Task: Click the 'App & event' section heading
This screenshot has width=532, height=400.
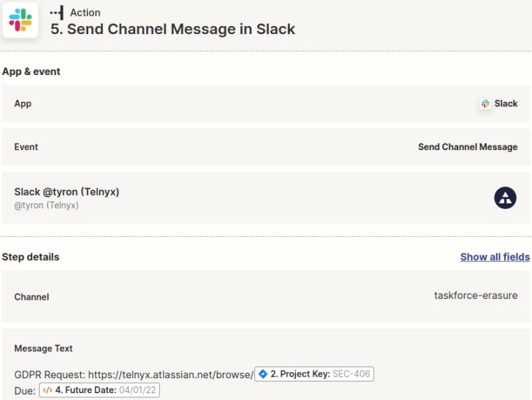Action: [x=31, y=72]
